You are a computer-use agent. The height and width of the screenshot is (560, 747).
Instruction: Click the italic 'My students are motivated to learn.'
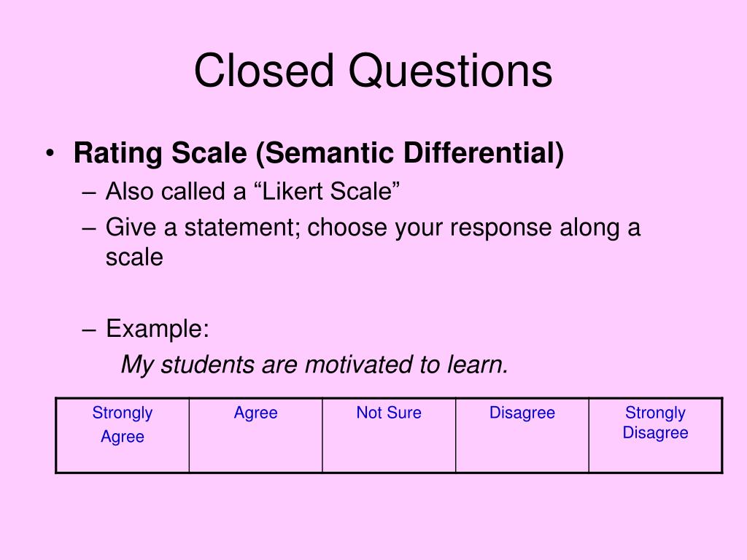[x=314, y=365]
